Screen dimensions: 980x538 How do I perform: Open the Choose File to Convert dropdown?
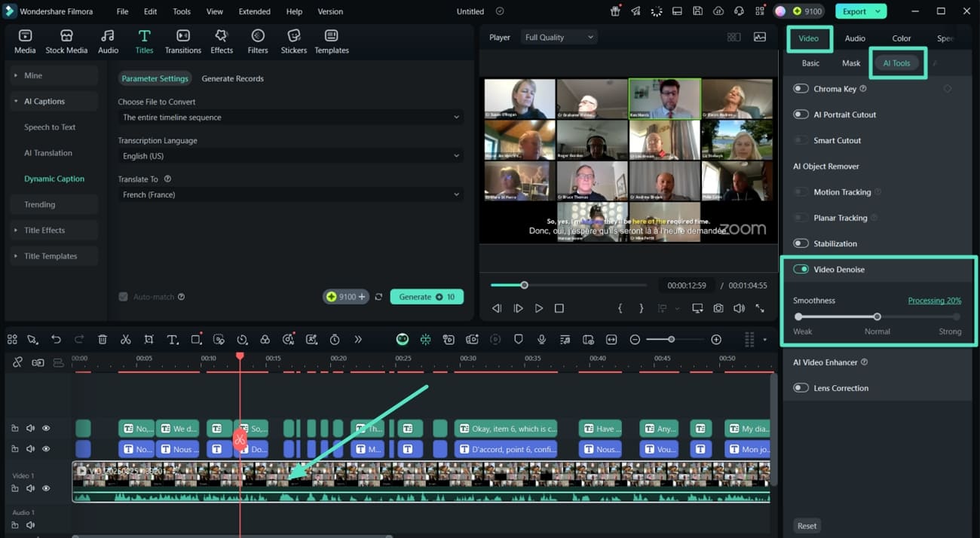click(x=291, y=117)
